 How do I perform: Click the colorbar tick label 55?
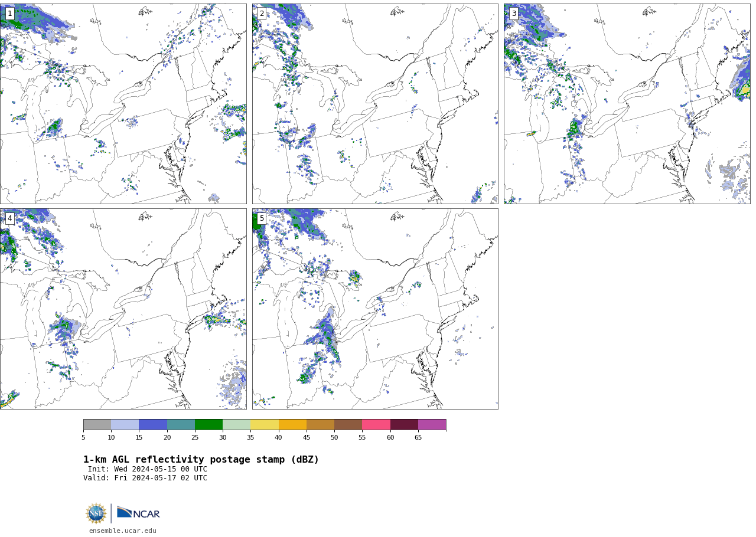[362, 437]
